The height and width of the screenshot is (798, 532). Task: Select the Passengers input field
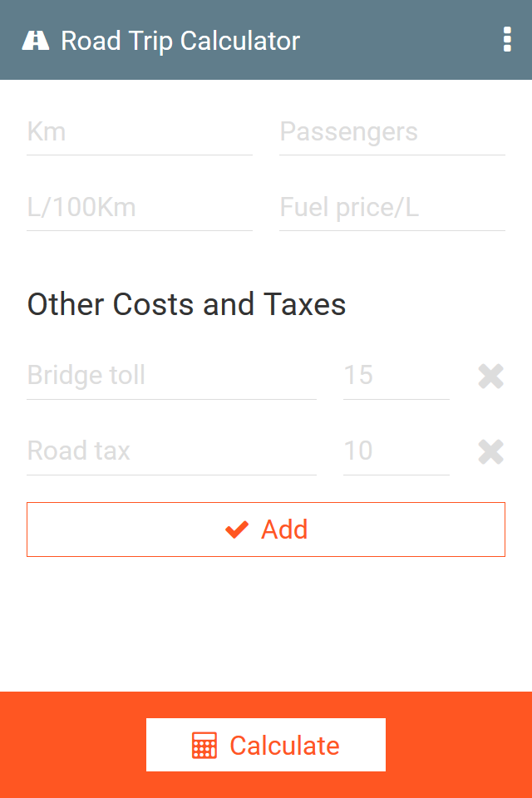tap(392, 132)
